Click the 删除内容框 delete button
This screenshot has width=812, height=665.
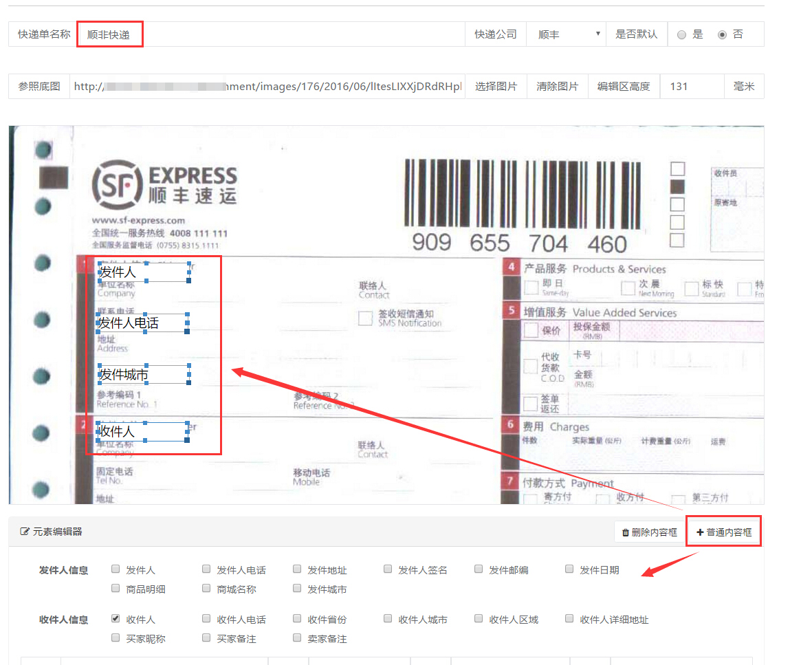650,532
